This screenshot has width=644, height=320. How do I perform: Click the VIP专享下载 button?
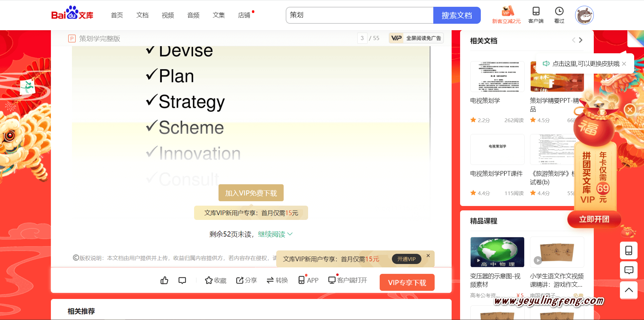pos(407,282)
